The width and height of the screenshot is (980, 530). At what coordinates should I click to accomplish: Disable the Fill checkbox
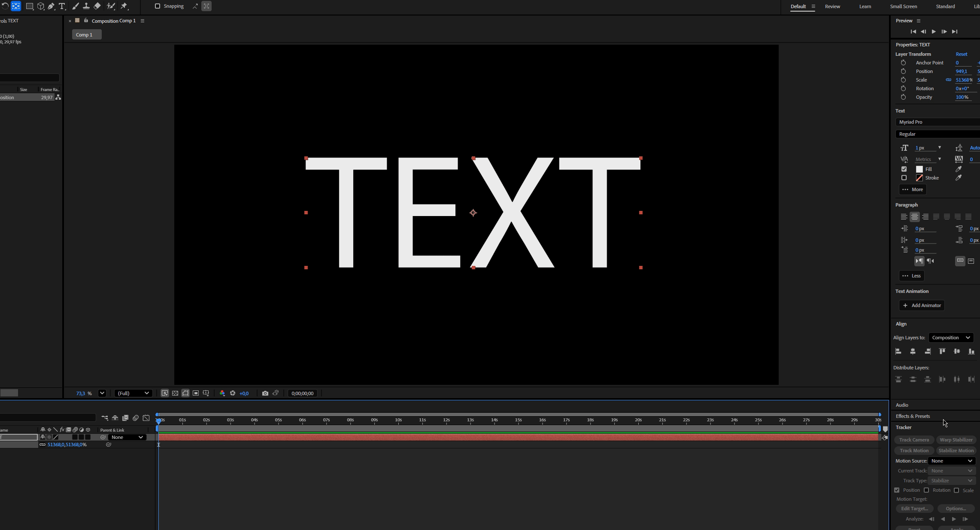point(904,169)
